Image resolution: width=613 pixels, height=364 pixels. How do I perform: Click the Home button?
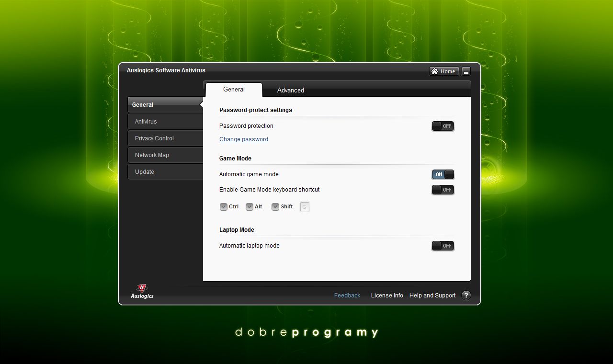pos(444,71)
